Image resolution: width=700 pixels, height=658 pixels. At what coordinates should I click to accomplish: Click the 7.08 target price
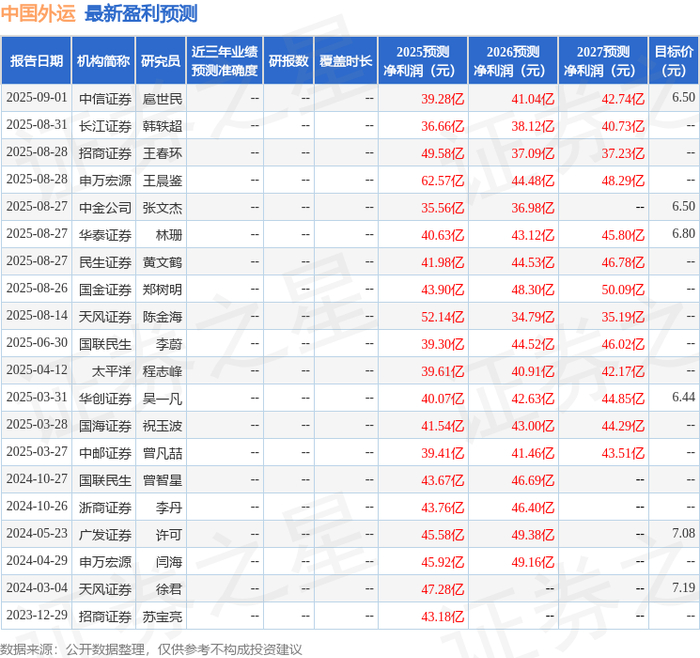[x=683, y=533]
